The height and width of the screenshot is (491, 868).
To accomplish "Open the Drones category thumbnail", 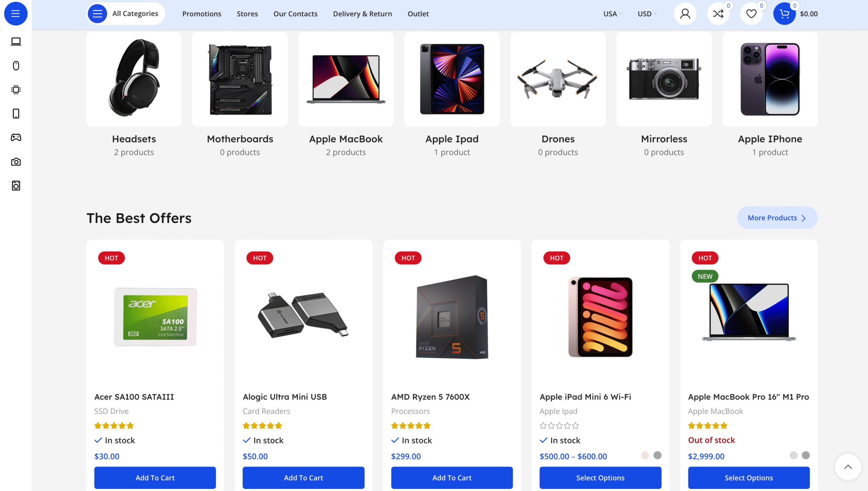I will (x=558, y=79).
